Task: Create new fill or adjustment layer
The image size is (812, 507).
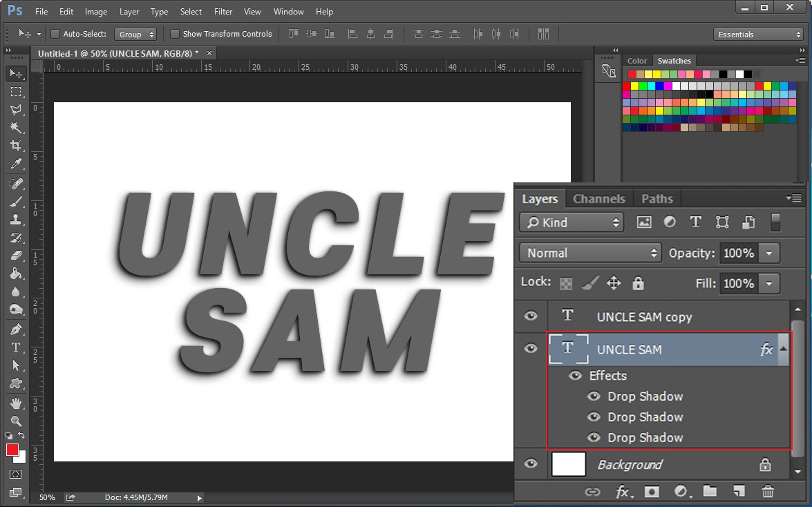Action: tap(681, 491)
